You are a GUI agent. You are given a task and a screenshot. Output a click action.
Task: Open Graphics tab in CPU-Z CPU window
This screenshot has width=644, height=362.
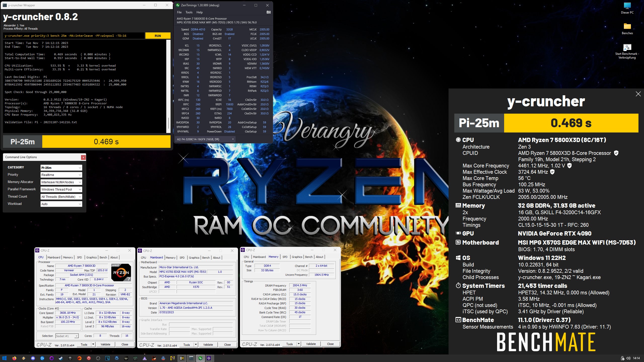click(x=92, y=257)
